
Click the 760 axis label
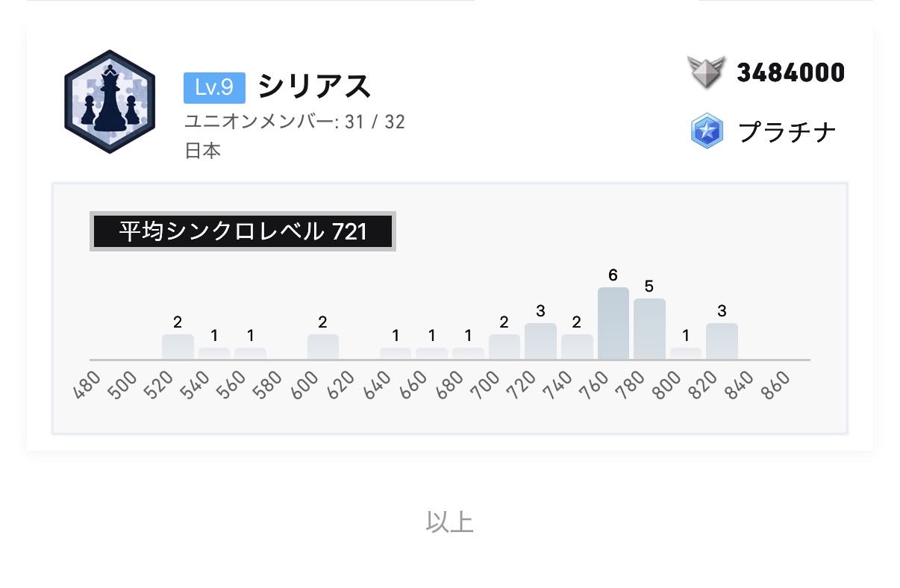click(595, 386)
